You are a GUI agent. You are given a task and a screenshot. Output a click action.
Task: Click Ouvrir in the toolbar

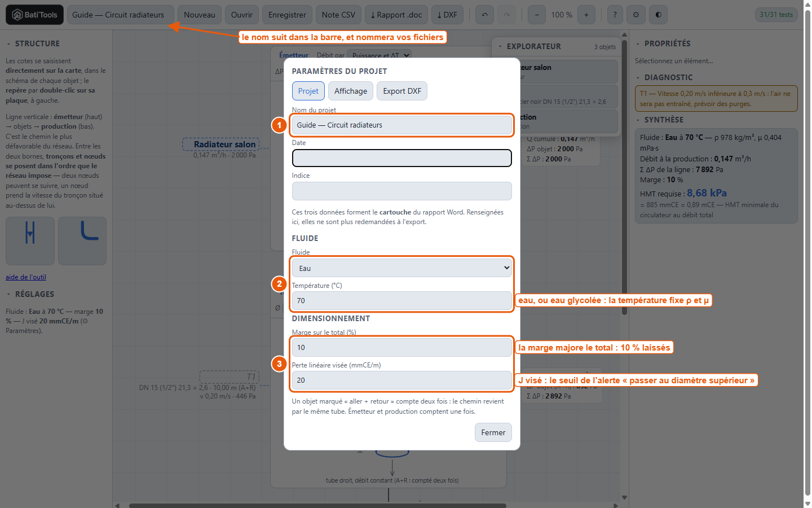(242, 15)
